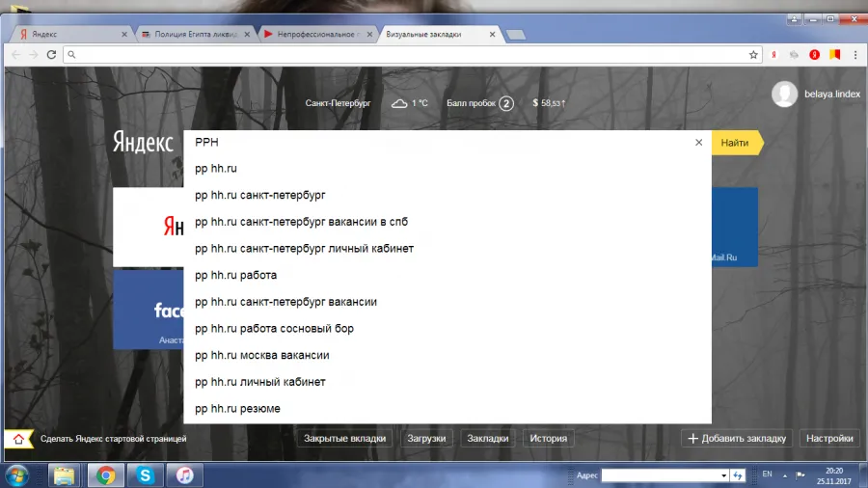Open iTunes from the taskbar

(x=185, y=475)
